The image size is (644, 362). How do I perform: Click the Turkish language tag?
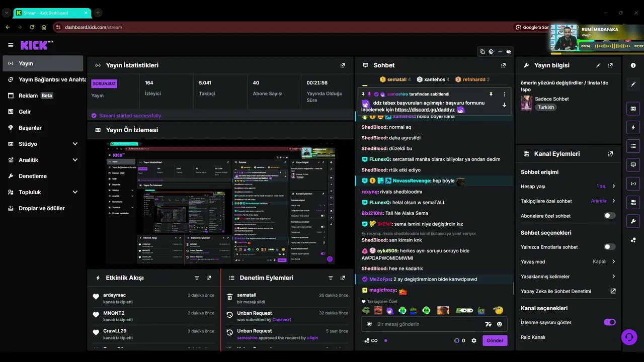coord(545,107)
